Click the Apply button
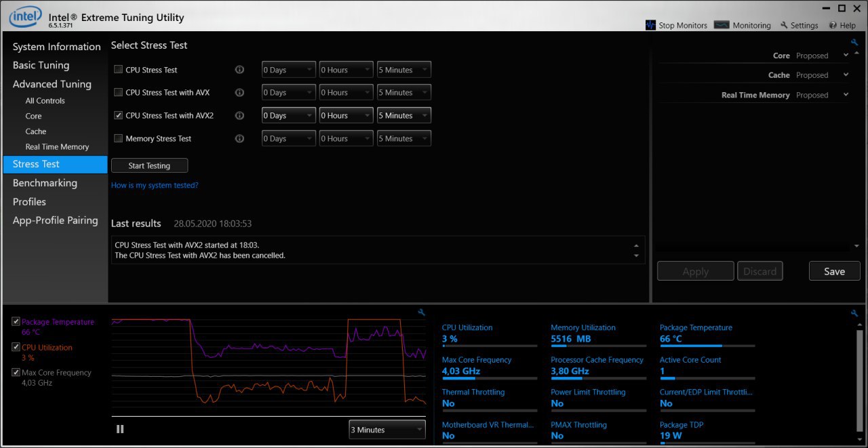This screenshot has width=868, height=448. tap(696, 271)
